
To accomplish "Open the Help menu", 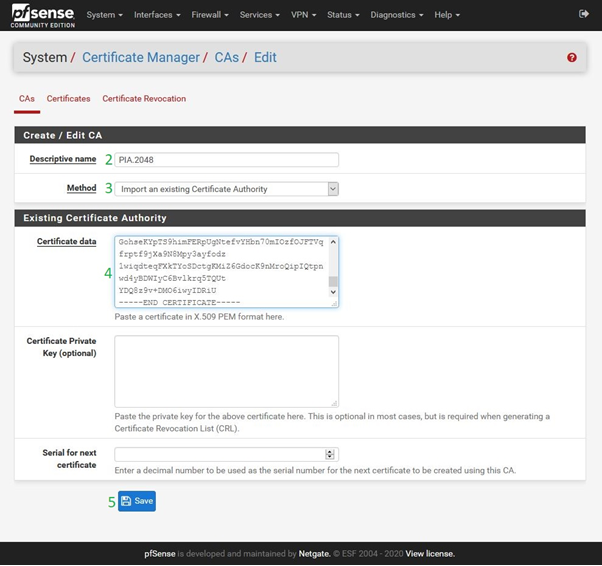I will (x=446, y=15).
